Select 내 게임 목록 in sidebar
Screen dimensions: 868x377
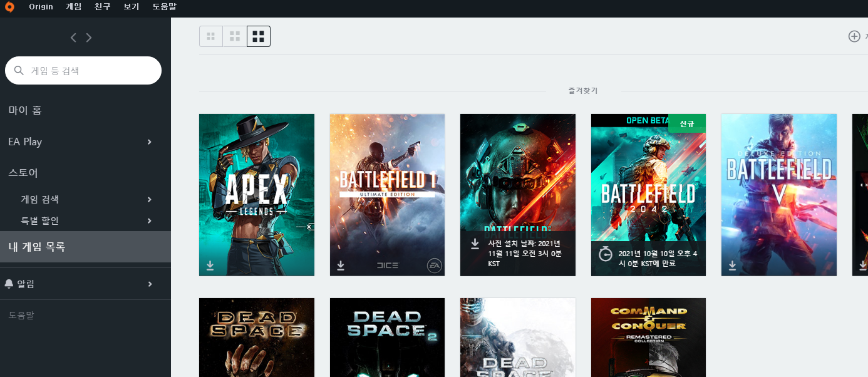pos(36,247)
